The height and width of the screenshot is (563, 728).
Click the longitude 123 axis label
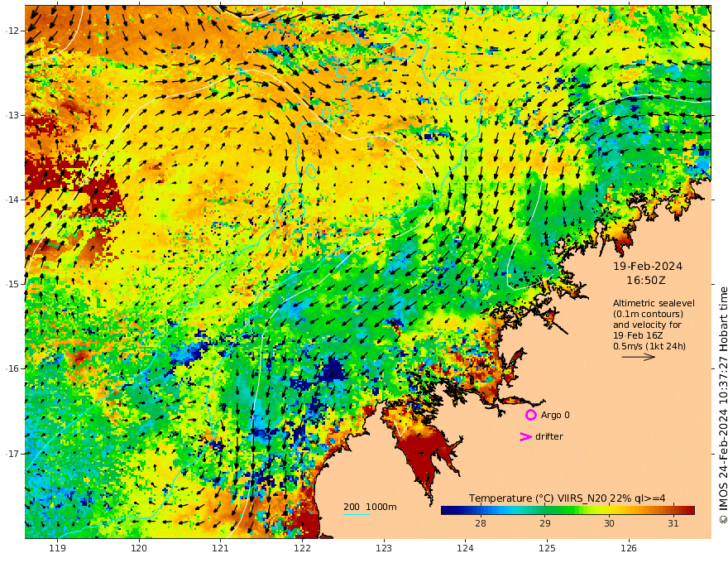tap(384, 548)
